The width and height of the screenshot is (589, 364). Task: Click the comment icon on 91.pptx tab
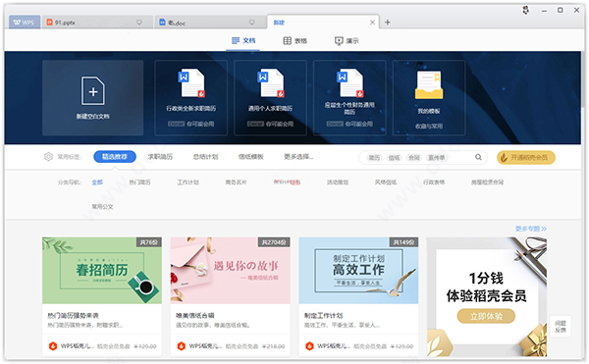(139, 23)
